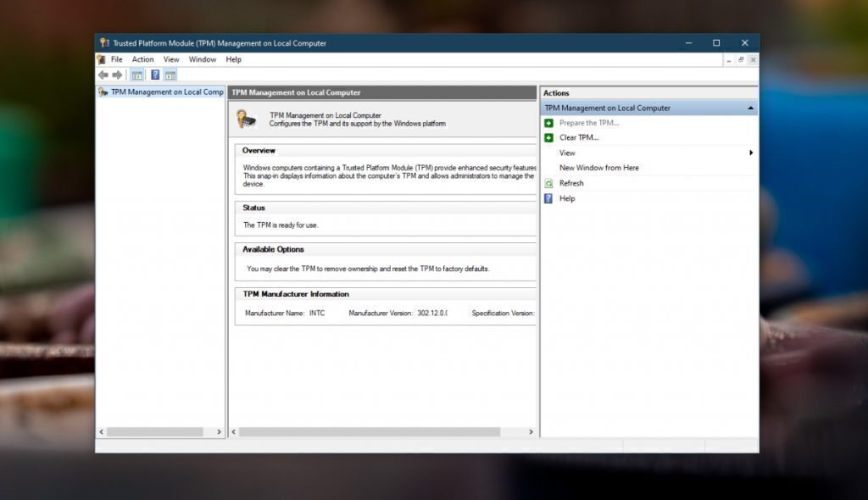The width and height of the screenshot is (868, 500).
Task: Collapse the TPM Management on Local Computer actions section
Action: (749, 108)
